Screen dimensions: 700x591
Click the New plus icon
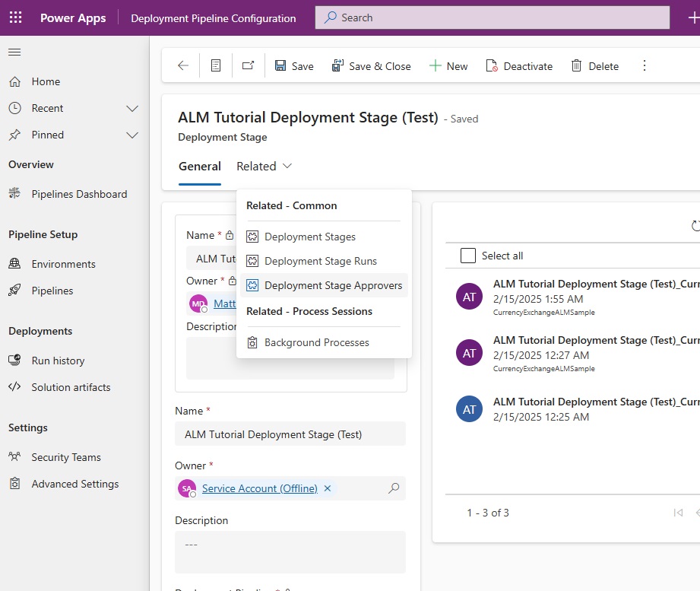tap(435, 66)
